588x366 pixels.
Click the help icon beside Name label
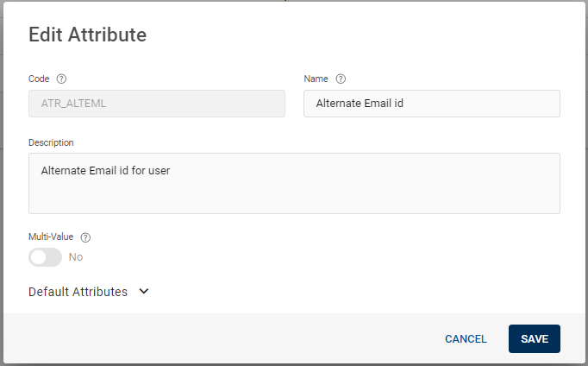pos(341,79)
